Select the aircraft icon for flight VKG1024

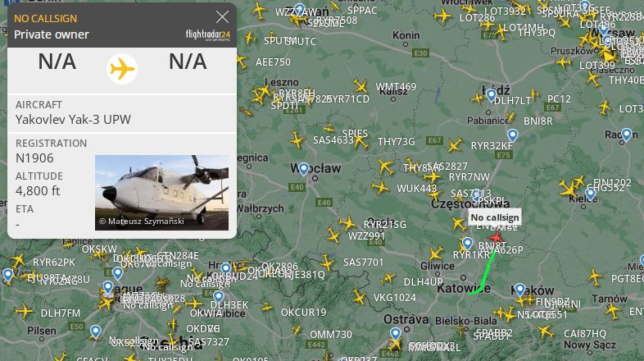(360, 298)
